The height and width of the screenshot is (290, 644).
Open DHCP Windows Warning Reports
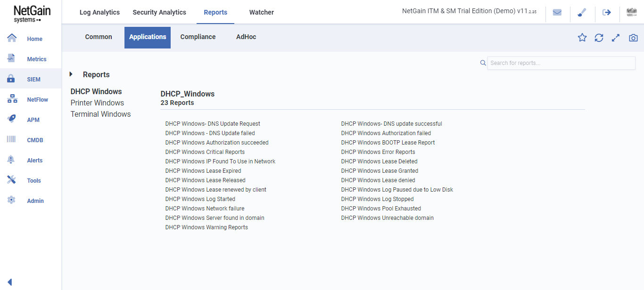(206, 227)
